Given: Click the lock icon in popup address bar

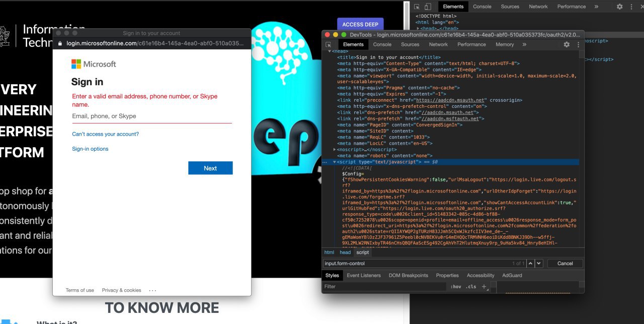Looking at the screenshot, I should point(60,43).
